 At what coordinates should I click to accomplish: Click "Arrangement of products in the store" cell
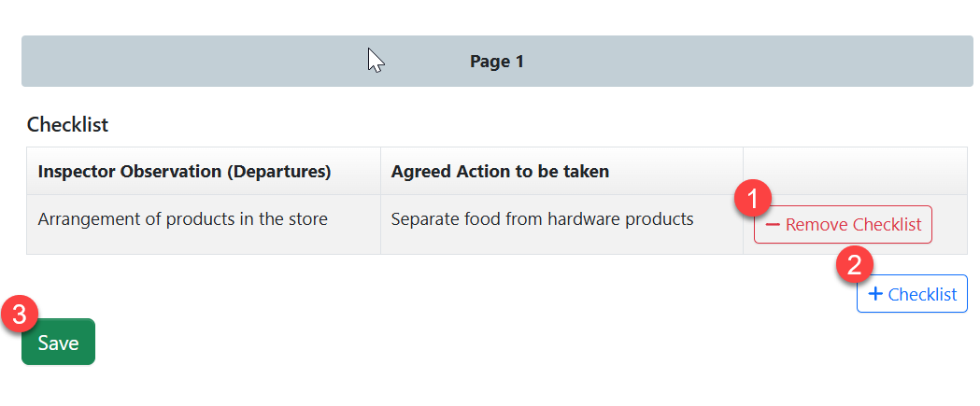(182, 220)
